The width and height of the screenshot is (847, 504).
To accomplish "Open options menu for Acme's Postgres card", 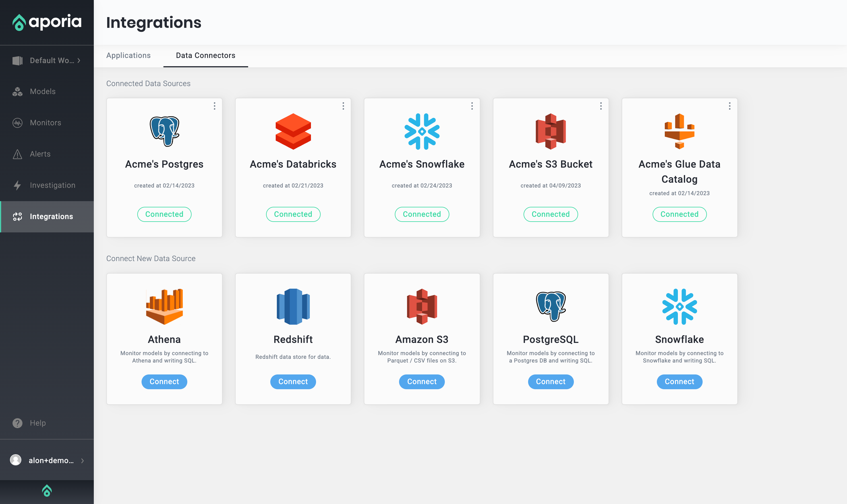I will [x=214, y=106].
